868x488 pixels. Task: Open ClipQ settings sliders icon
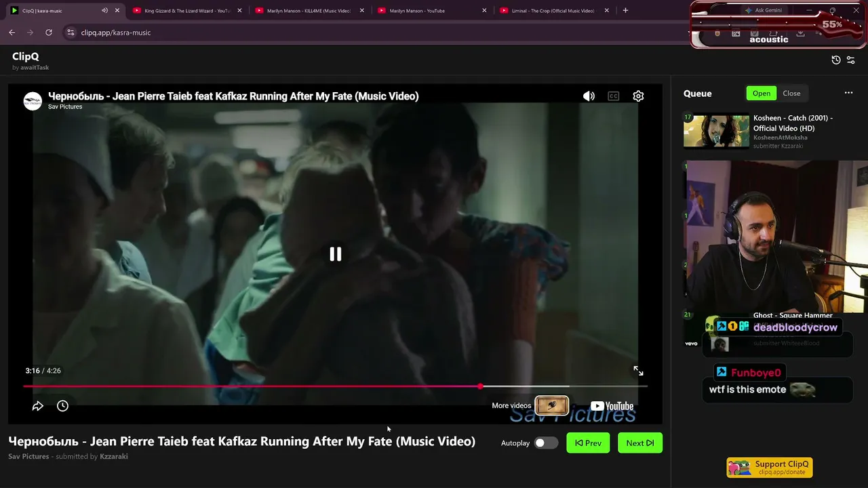(851, 60)
